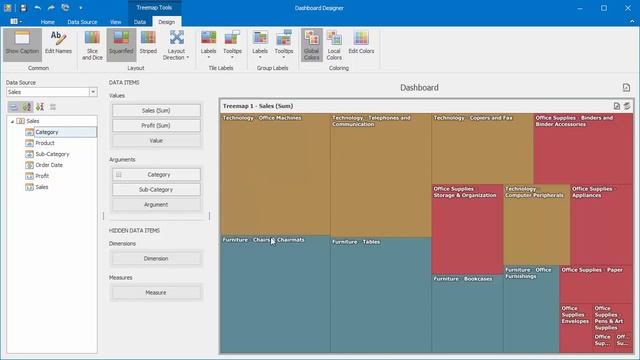Select the Category field in the tree
This screenshot has width=640, height=360.
pyautogui.click(x=47, y=132)
